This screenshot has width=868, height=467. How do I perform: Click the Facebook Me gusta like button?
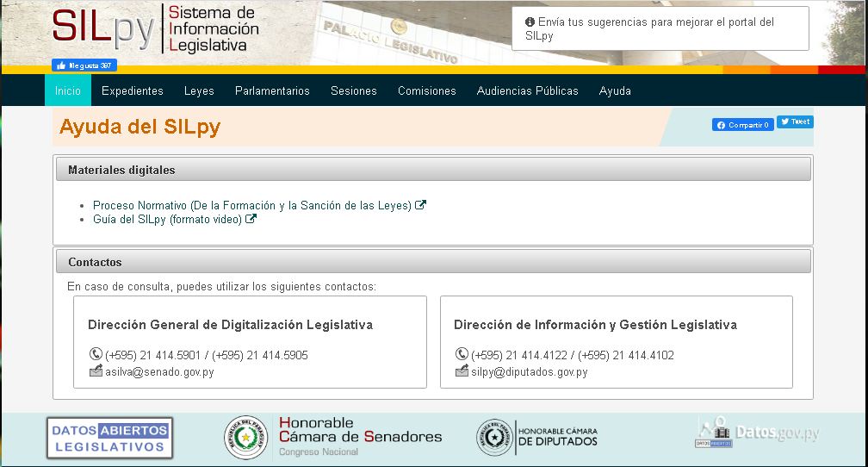(84, 65)
